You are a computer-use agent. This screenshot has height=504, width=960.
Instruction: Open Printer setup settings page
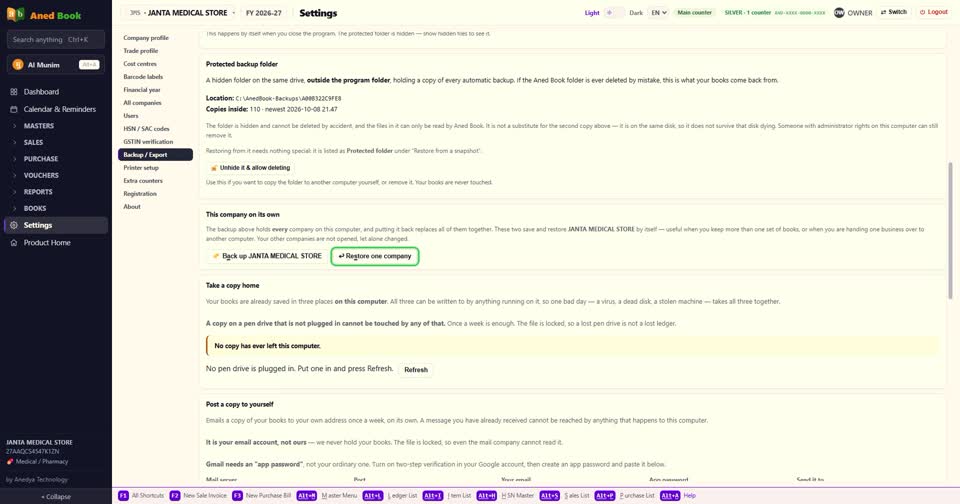pyautogui.click(x=155, y=168)
